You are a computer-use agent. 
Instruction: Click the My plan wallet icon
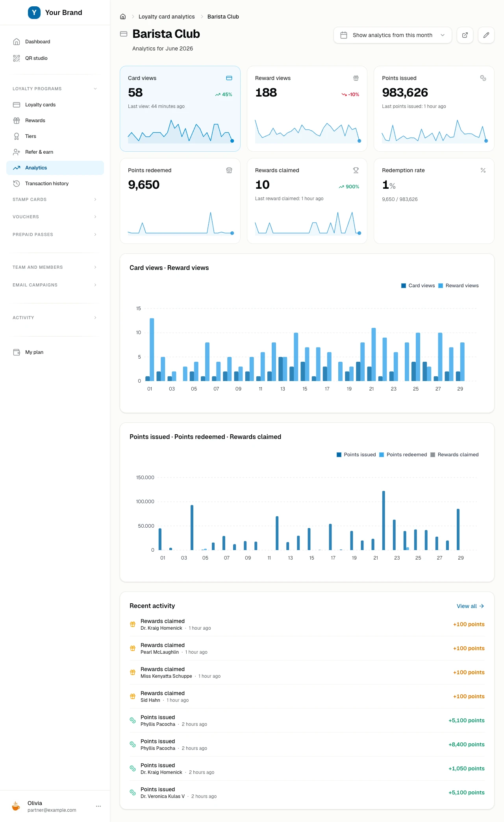pyautogui.click(x=17, y=352)
